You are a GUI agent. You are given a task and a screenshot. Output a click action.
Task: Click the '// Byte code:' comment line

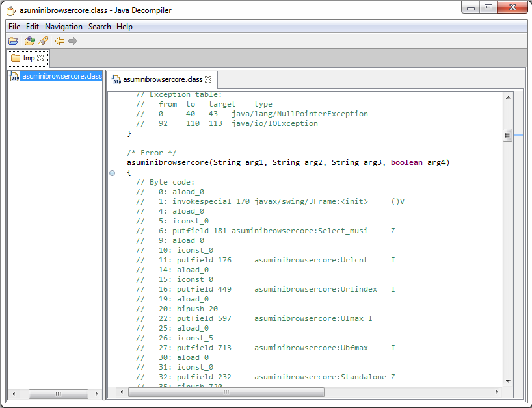point(165,183)
